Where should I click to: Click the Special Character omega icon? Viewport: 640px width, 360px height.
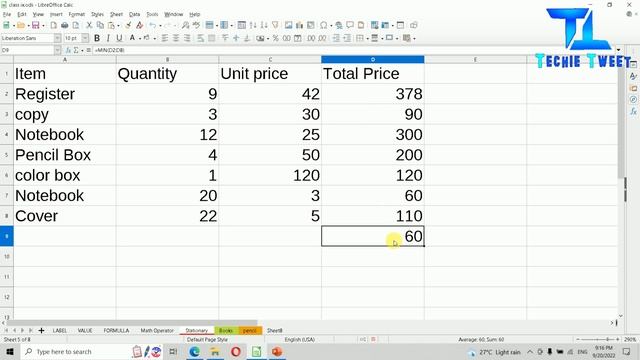[x=323, y=25]
